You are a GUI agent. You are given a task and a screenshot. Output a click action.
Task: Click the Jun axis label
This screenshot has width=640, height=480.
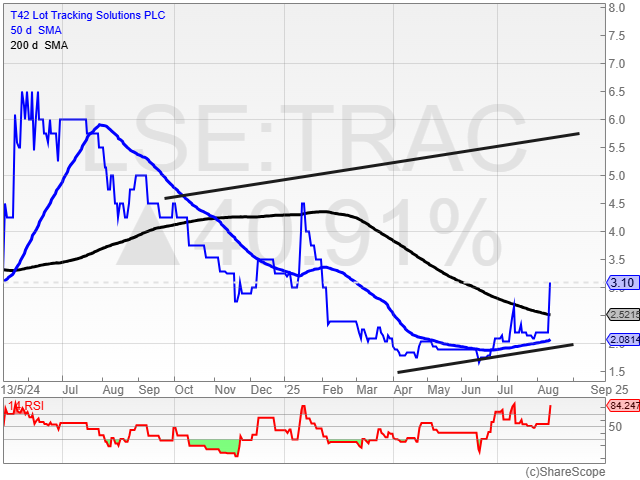point(471,390)
